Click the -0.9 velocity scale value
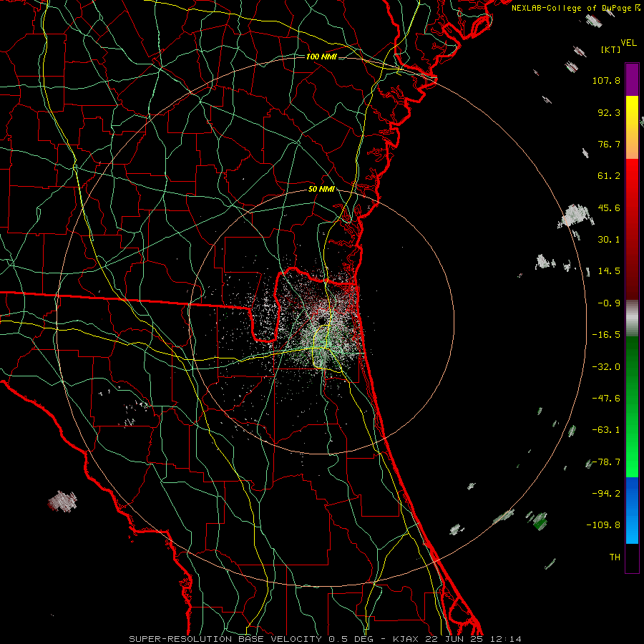This screenshot has width=644, height=644. click(x=609, y=303)
